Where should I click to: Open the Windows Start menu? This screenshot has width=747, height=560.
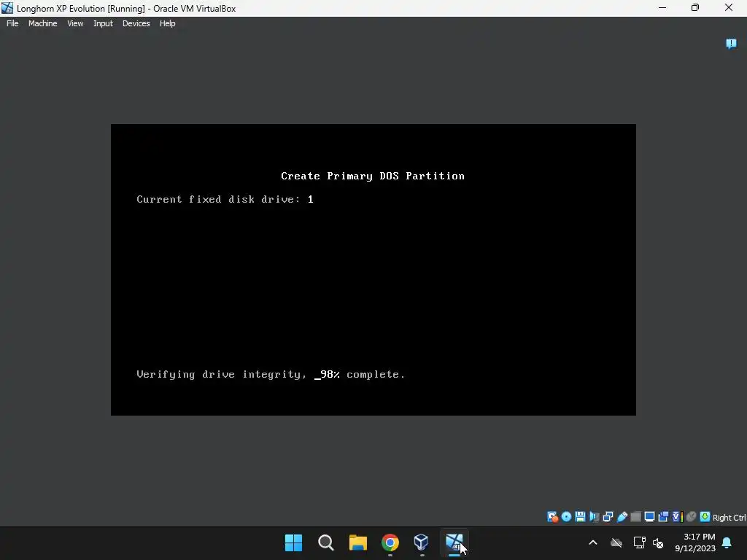coord(293,542)
